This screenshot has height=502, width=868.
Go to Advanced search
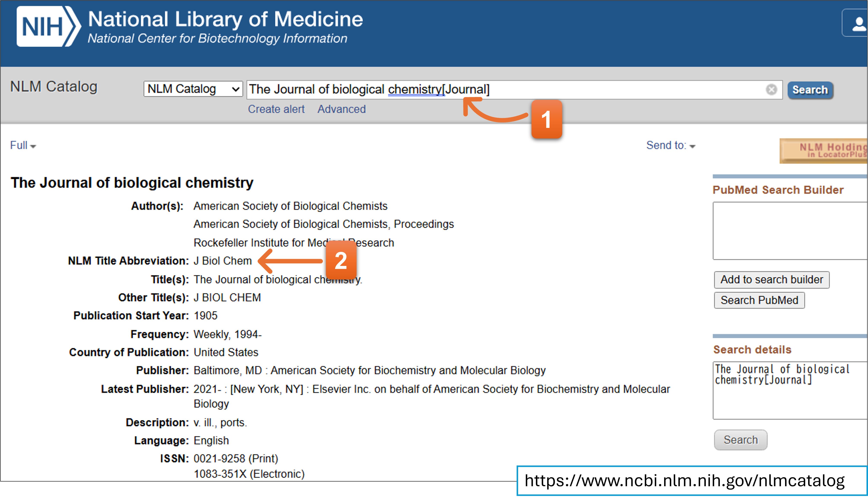click(x=341, y=109)
